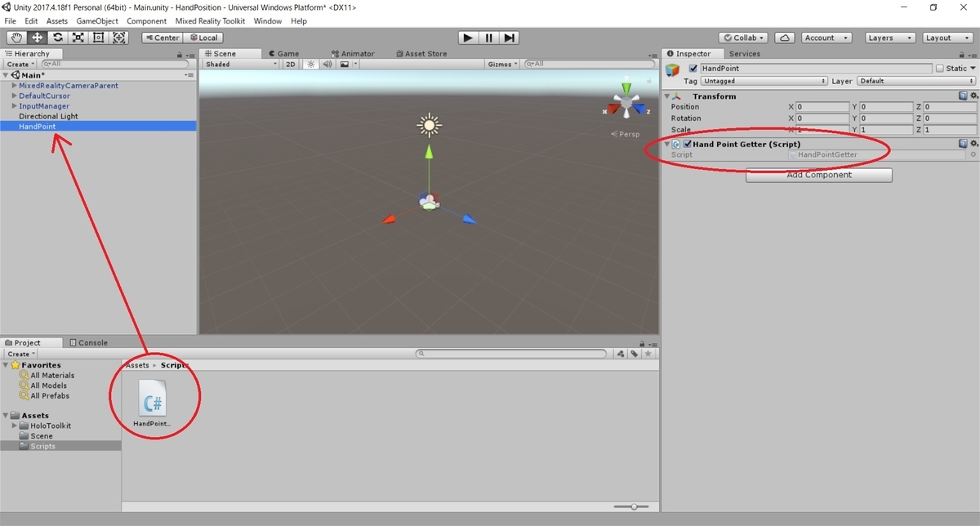
Task: Click the Project favorites star icon
Action: (x=648, y=354)
